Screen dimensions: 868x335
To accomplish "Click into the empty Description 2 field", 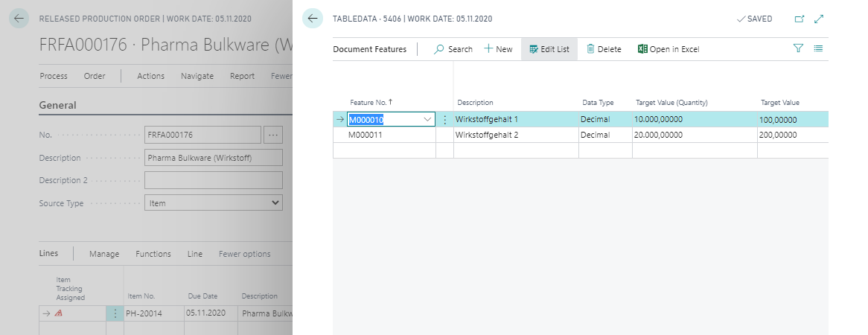I will tap(214, 180).
